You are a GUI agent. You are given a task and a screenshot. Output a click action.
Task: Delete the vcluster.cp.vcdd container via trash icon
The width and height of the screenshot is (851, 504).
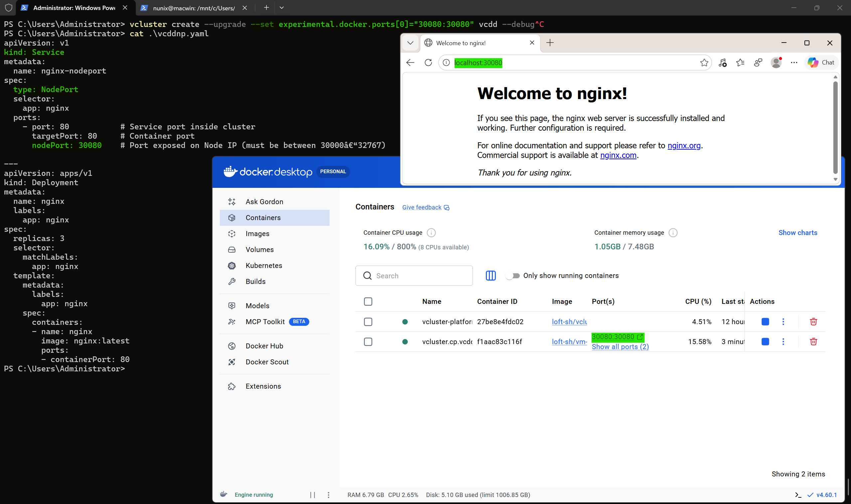coord(813,342)
